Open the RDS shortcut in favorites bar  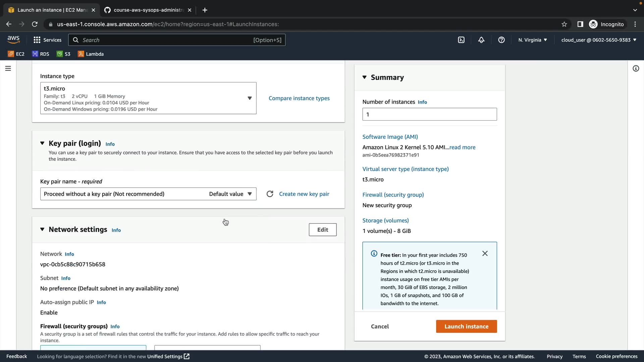(41, 54)
